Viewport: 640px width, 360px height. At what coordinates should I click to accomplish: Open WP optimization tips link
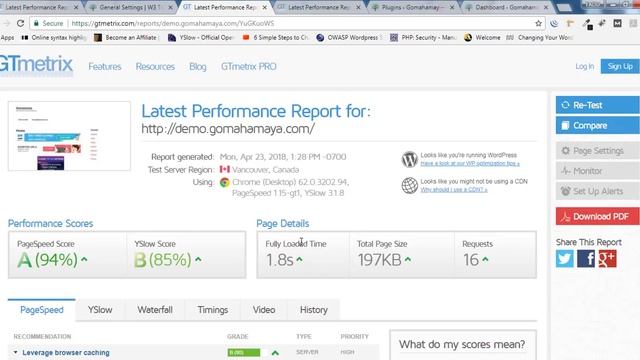click(x=470, y=163)
